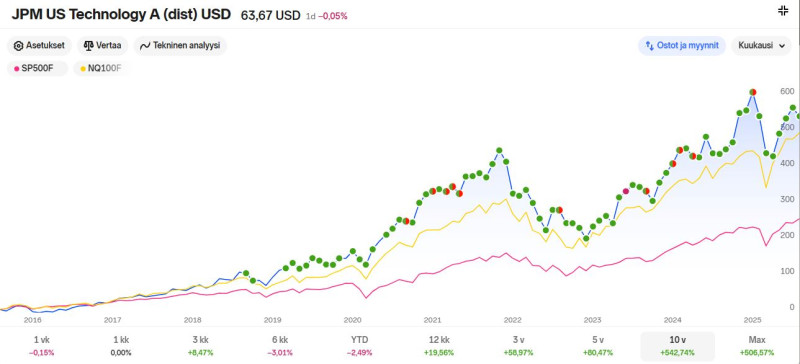Select the 1 vk time range
The width and height of the screenshot is (800, 364).
pos(41,346)
